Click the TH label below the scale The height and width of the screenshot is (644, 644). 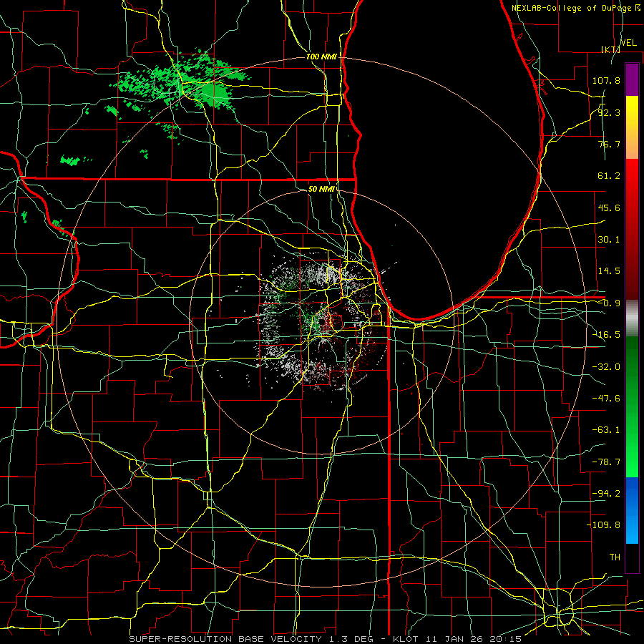tap(615, 557)
